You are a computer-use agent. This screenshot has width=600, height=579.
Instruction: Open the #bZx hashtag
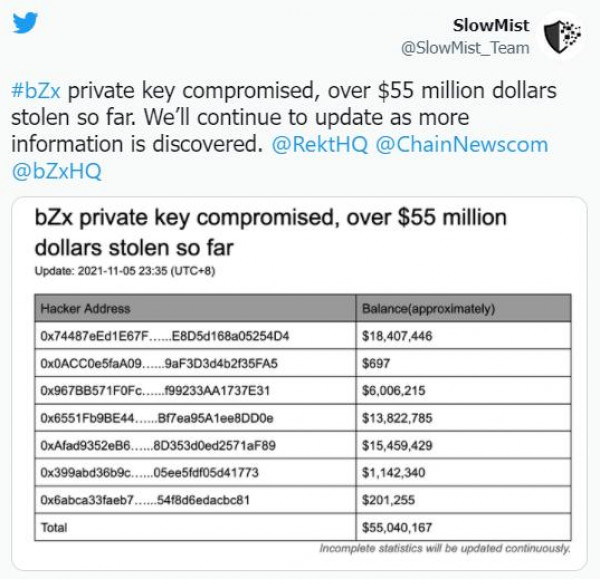36,91
